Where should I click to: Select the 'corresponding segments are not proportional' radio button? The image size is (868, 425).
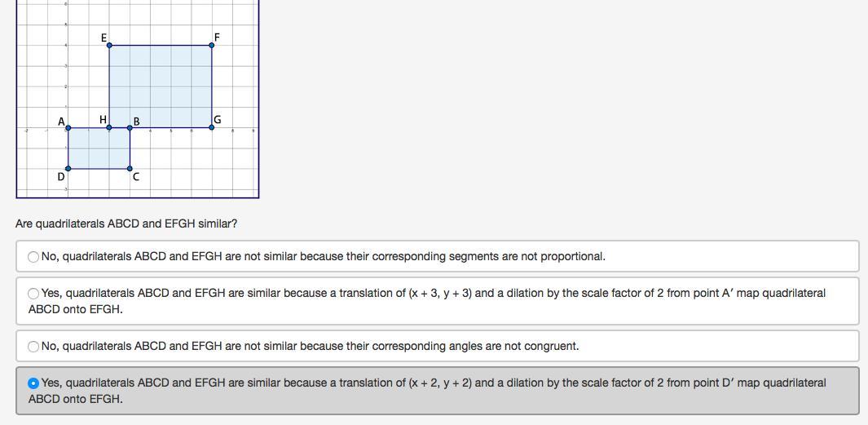(33, 257)
